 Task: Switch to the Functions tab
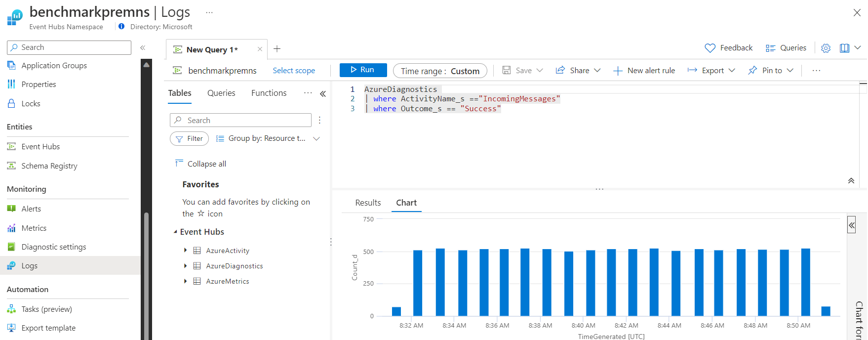269,93
